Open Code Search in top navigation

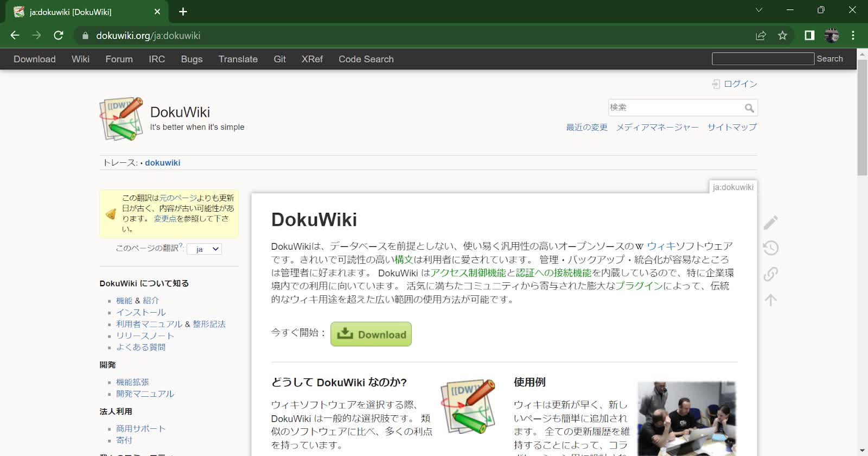coord(366,59)
